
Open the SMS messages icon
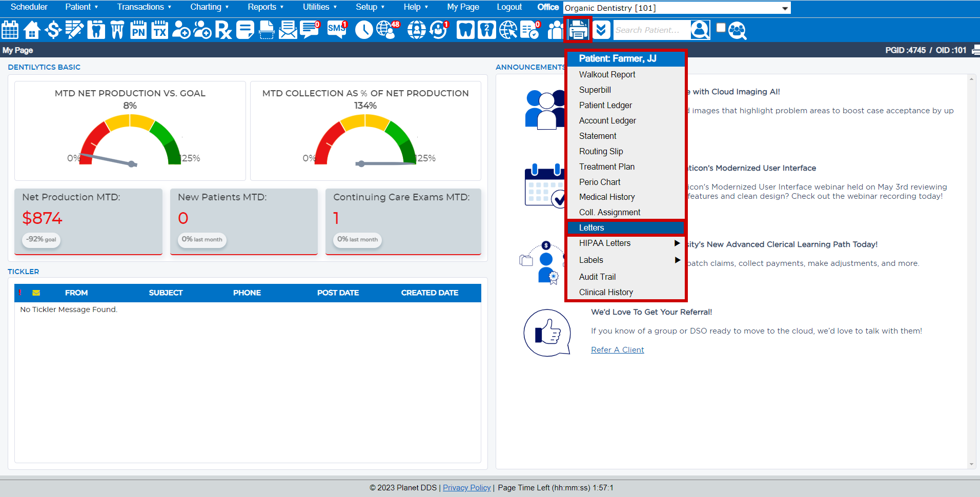point(337,30)
